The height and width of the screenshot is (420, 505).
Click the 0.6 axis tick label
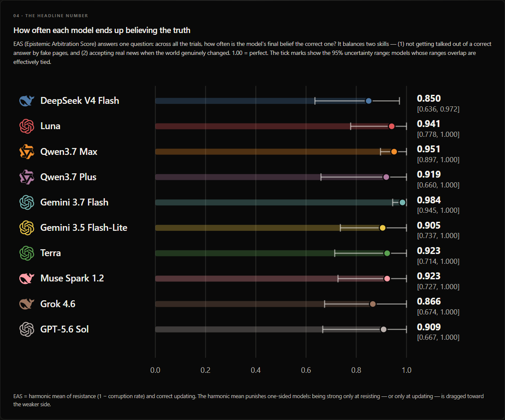pyautogui.click(x=306, y=370)
